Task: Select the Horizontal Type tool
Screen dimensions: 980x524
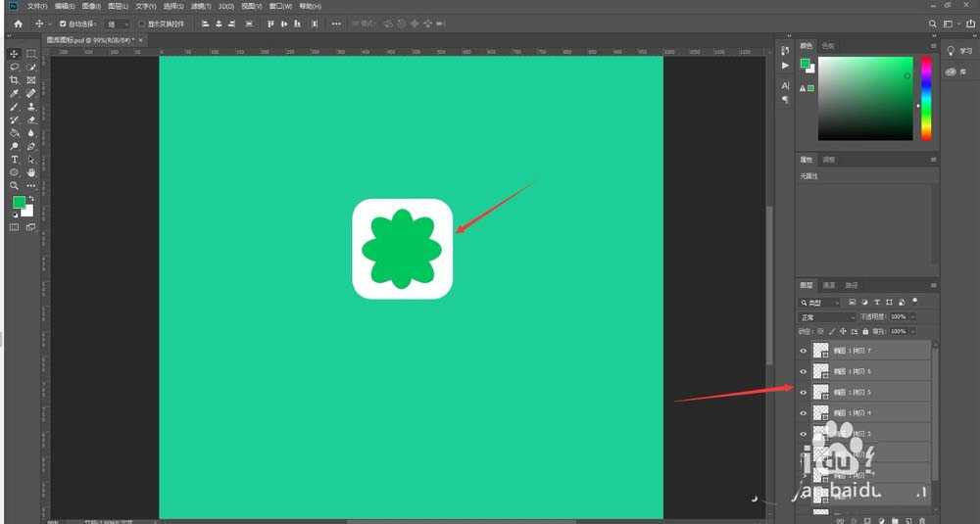Action: pos(15,159)
